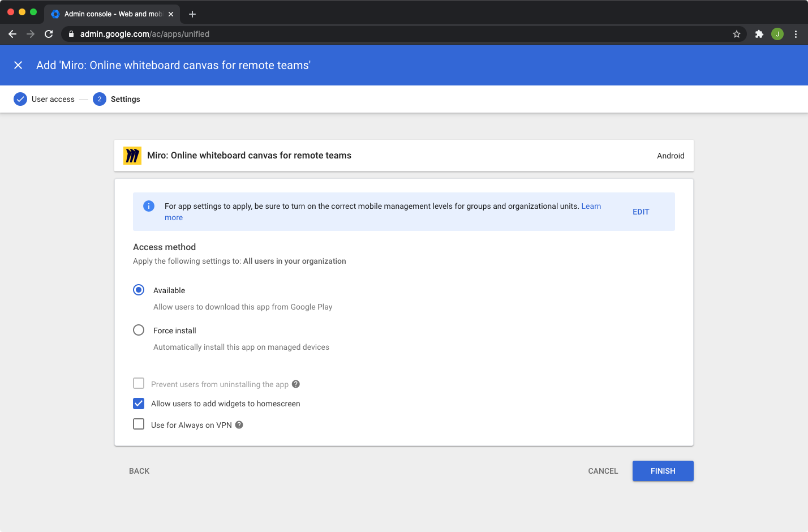Click the step 2 Settings circle
Viewport: 808px width, 532px height.
pos(100,99)
